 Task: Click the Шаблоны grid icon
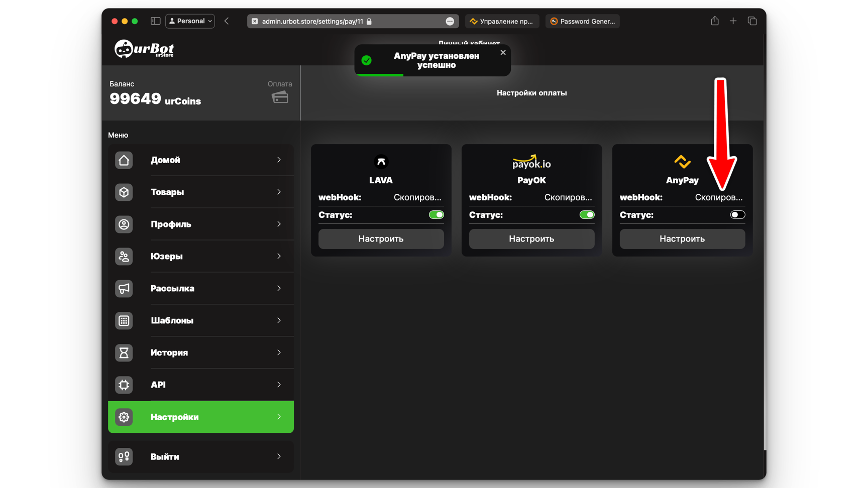(x=124, y=321)
